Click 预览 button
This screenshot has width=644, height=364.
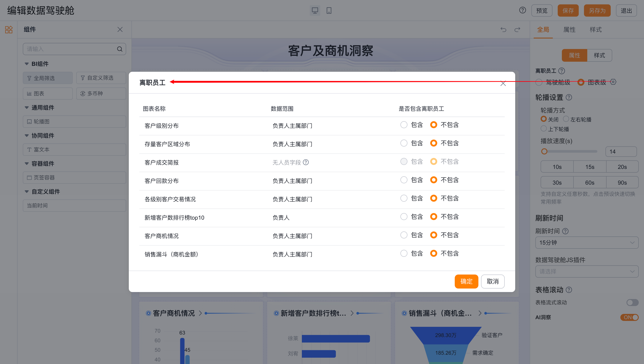pyautogui.click(x=542, y=10)
